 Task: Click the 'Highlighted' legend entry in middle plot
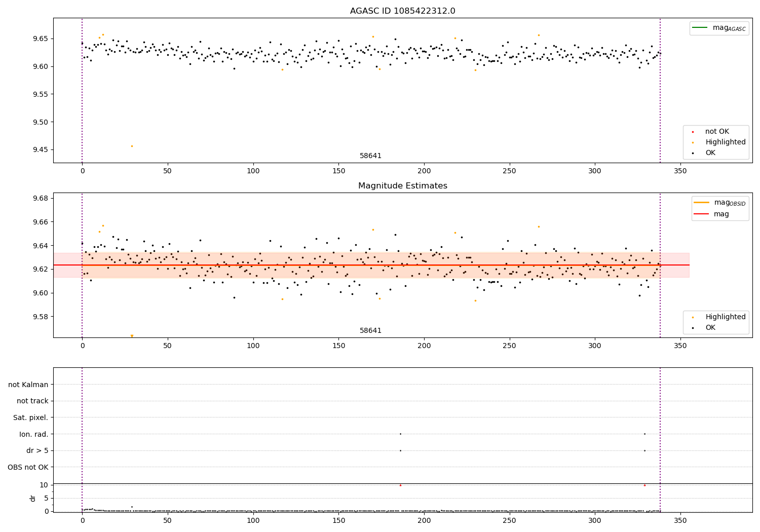(725, 317)
